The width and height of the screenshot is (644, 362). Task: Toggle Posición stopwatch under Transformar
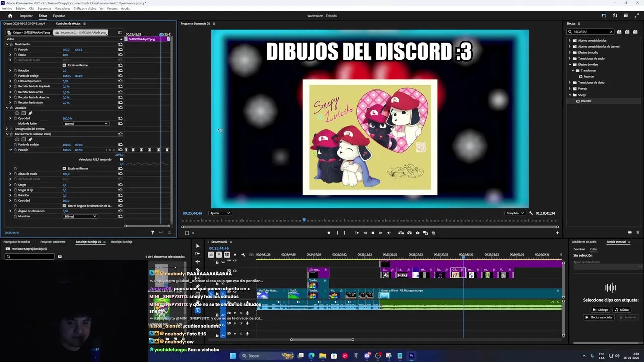tap(15, 150)
